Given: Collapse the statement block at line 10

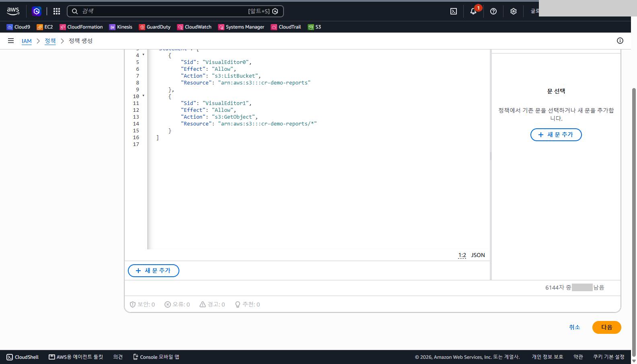Looking at the screenshot, I should (x=144, y=96).
